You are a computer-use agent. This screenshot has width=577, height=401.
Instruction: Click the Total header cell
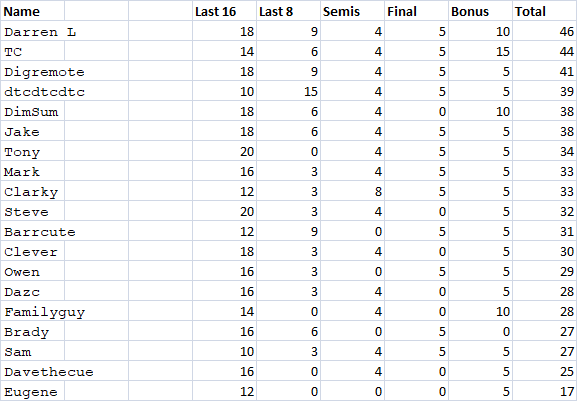(545, 11)
